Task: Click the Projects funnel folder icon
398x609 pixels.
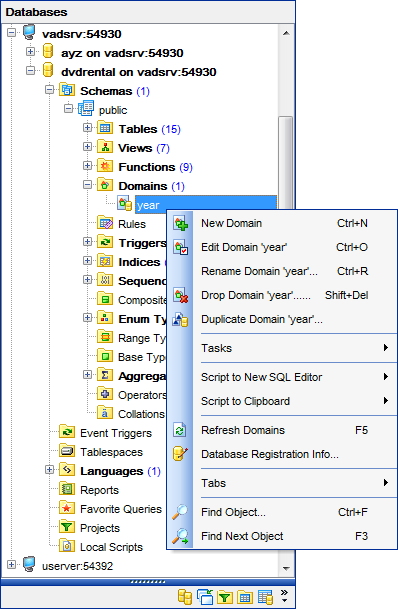Action: (x=67, y=527)
